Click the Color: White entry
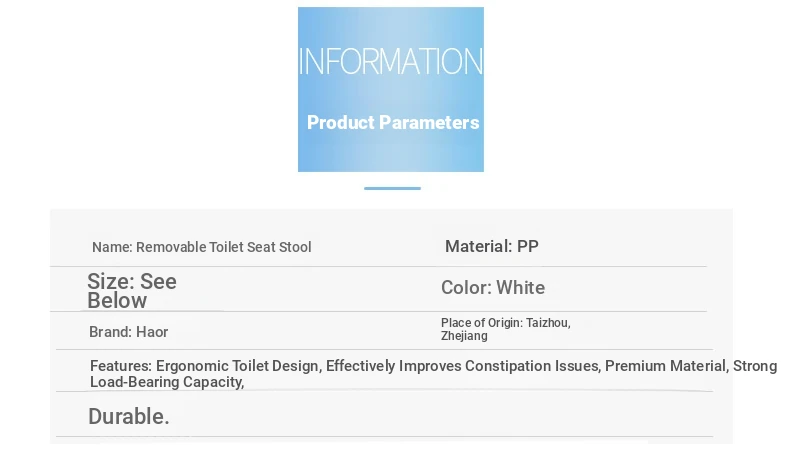 (493, 288)
